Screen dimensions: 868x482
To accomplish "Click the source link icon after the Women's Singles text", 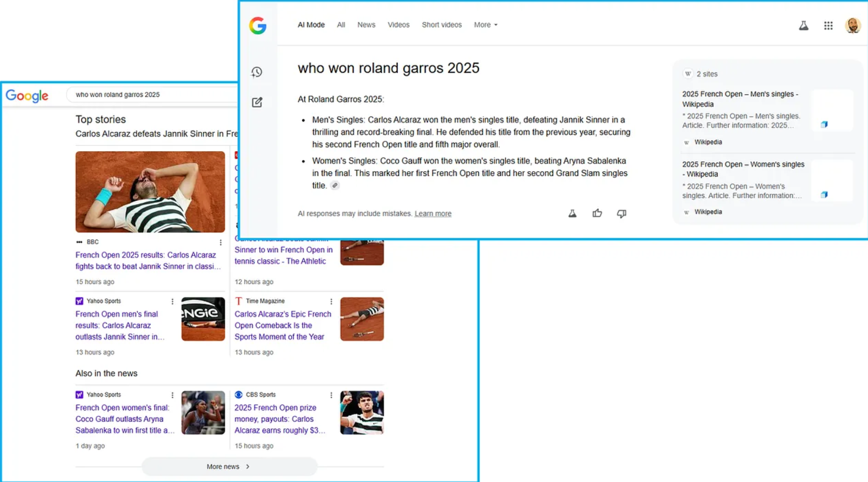I will [335, 186].
